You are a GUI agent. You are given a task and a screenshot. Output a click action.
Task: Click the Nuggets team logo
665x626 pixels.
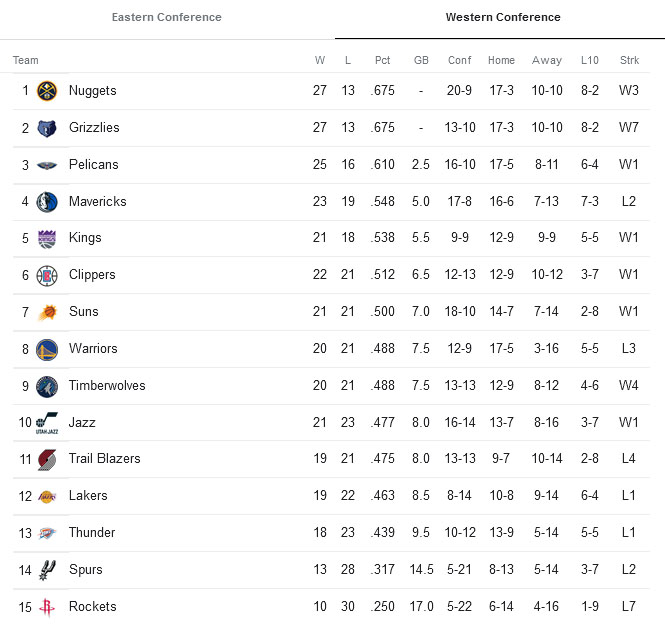47,91
